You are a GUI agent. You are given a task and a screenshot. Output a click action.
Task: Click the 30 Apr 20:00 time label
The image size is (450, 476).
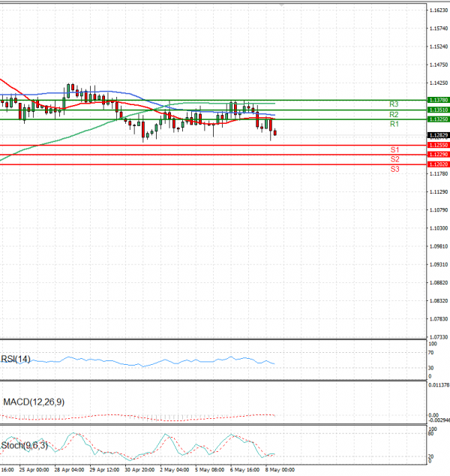click(x=139, y=470)
